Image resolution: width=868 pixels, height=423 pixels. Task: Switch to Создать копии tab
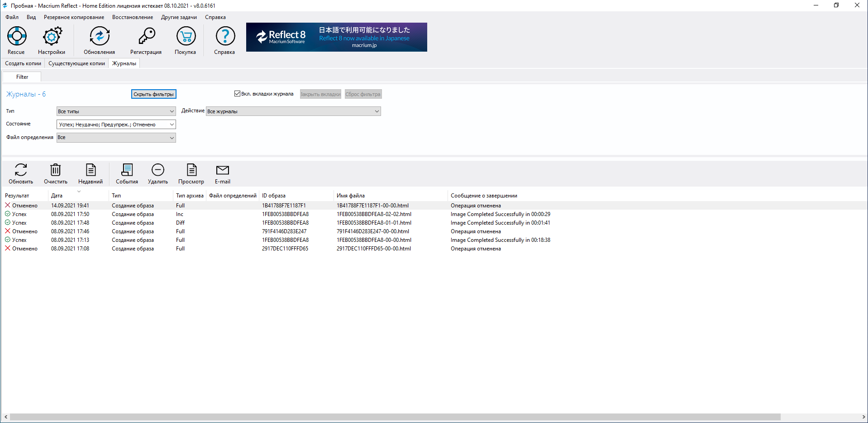tap(23, 63)
